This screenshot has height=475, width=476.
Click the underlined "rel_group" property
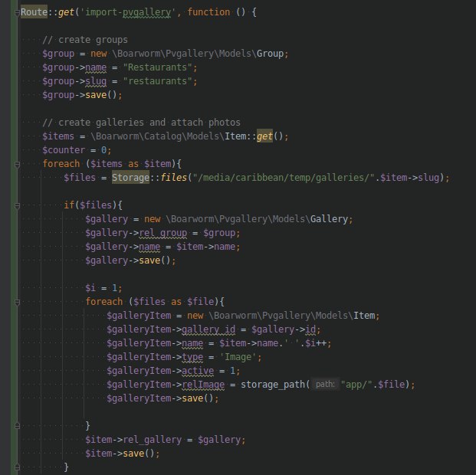(163, 233)
